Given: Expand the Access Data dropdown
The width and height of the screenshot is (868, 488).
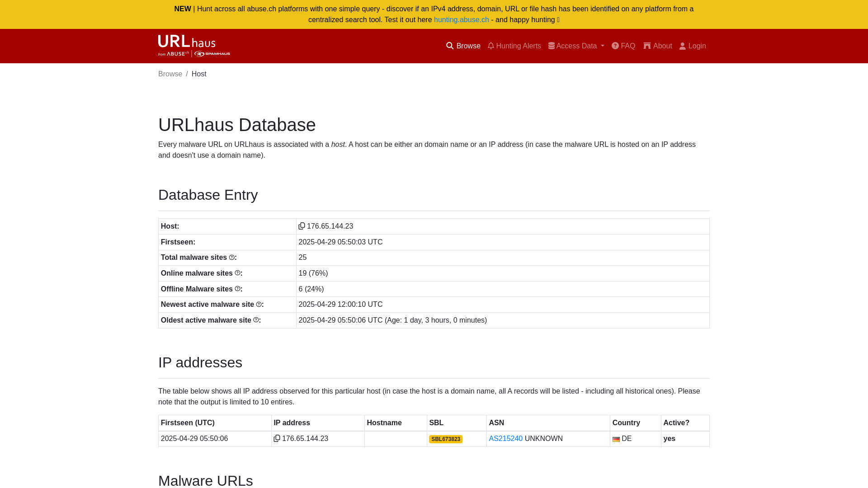Looking at the screenshot, I should [576, 46].
